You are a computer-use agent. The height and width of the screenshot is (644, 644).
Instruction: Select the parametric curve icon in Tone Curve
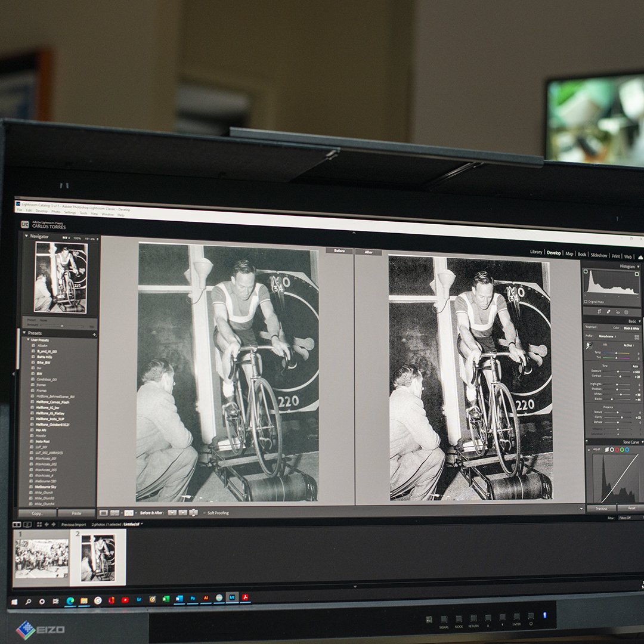[606, 450]
